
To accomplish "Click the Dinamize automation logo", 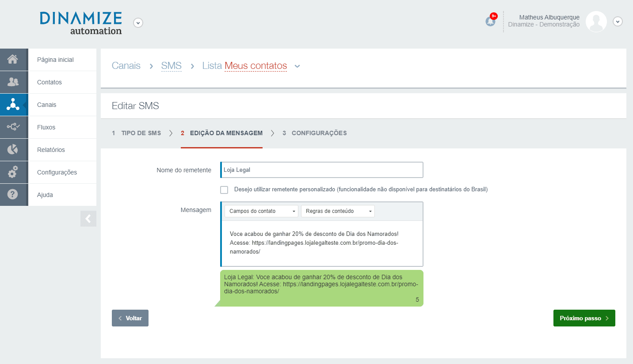I will tap(81, 23).
